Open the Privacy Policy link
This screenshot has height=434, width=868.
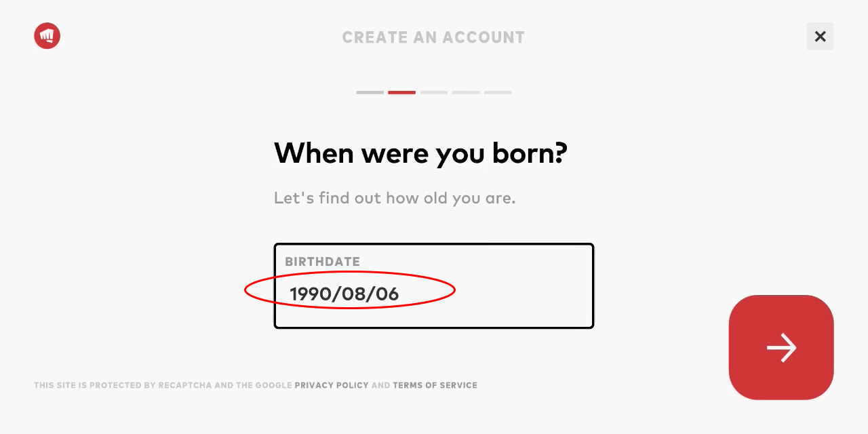point(332,385)
